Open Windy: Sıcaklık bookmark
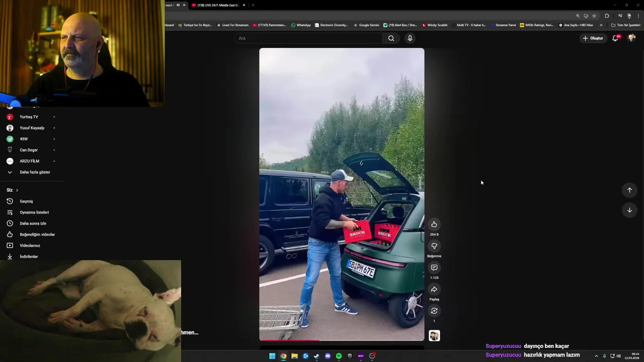 pyautogui.click(x=435, y=25)
